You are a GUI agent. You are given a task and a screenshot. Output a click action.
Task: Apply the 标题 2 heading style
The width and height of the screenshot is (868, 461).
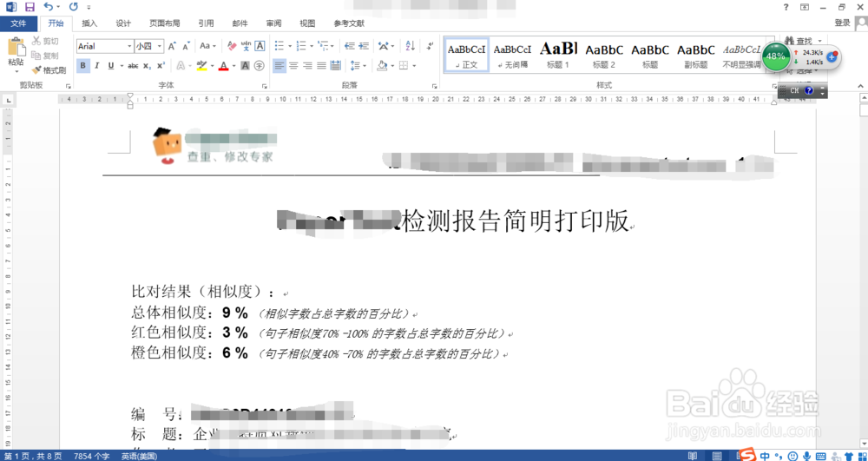[x=604, y=55]
